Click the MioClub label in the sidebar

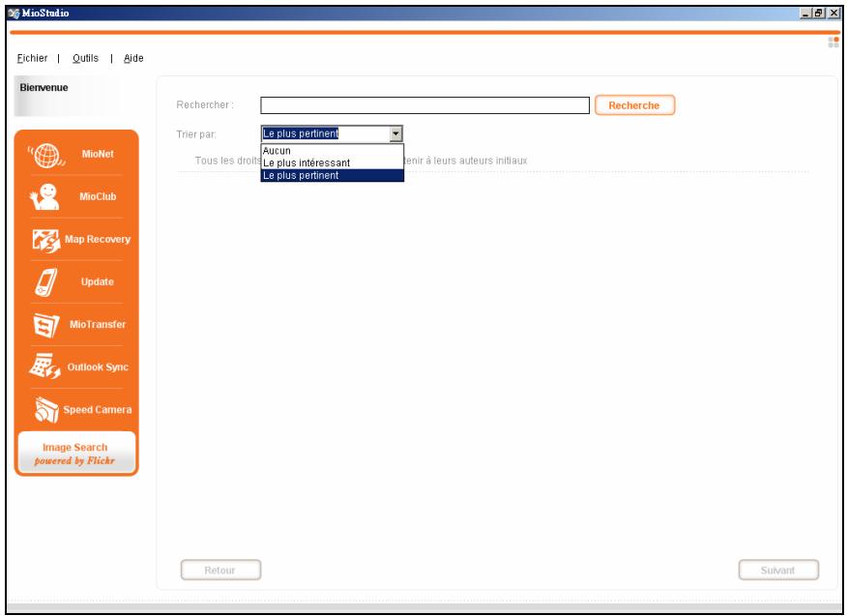[98, 196]
